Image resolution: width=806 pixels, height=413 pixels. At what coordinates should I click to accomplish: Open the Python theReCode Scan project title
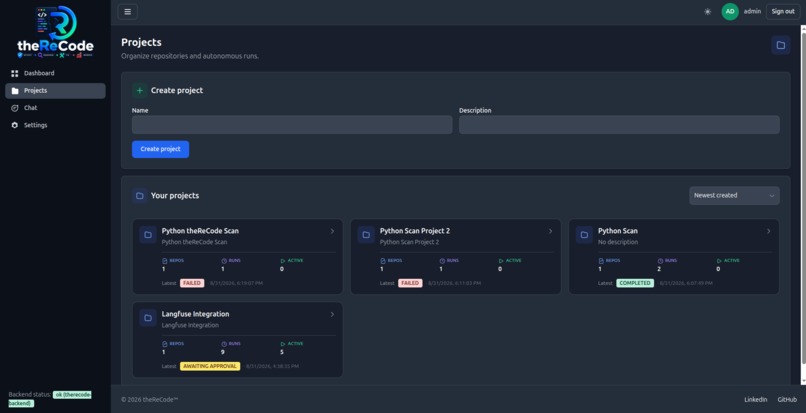[200, 231]
